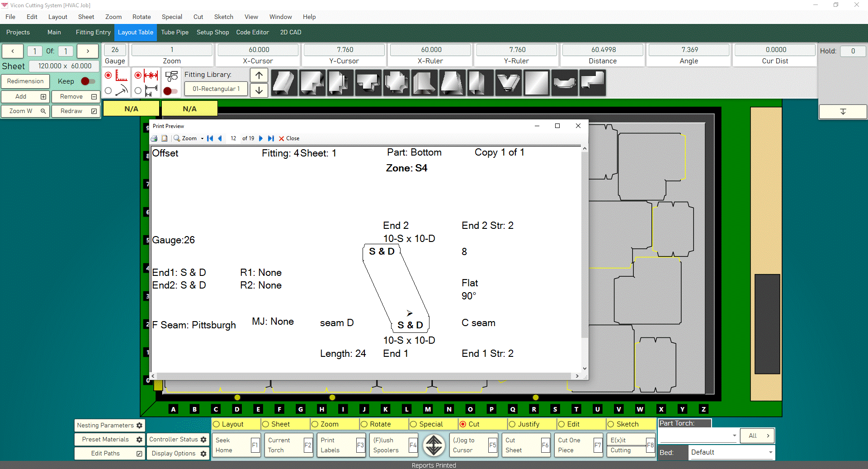
Task: Open page setup icon in Print Preview toolbar
Action: click(165, 138)
